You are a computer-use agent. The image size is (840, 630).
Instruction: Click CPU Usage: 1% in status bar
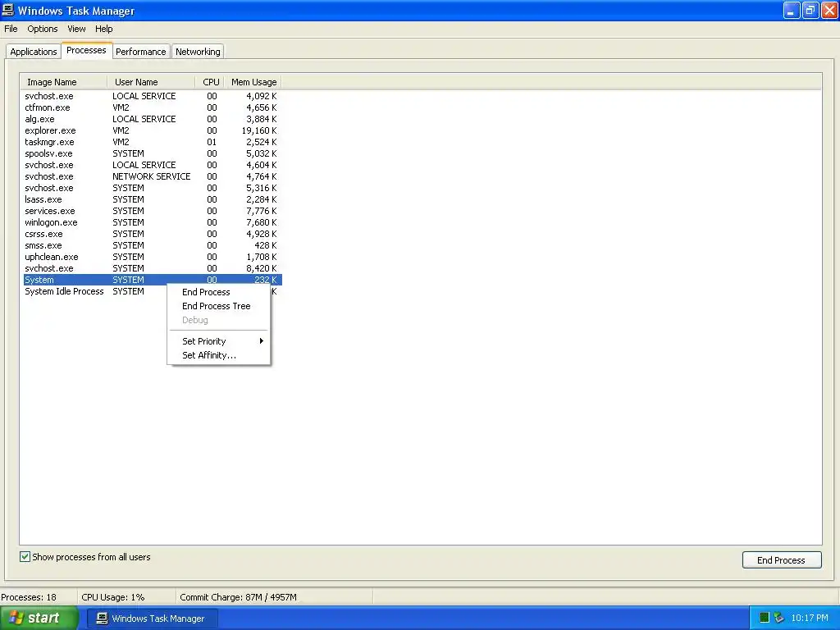[113, 597]
